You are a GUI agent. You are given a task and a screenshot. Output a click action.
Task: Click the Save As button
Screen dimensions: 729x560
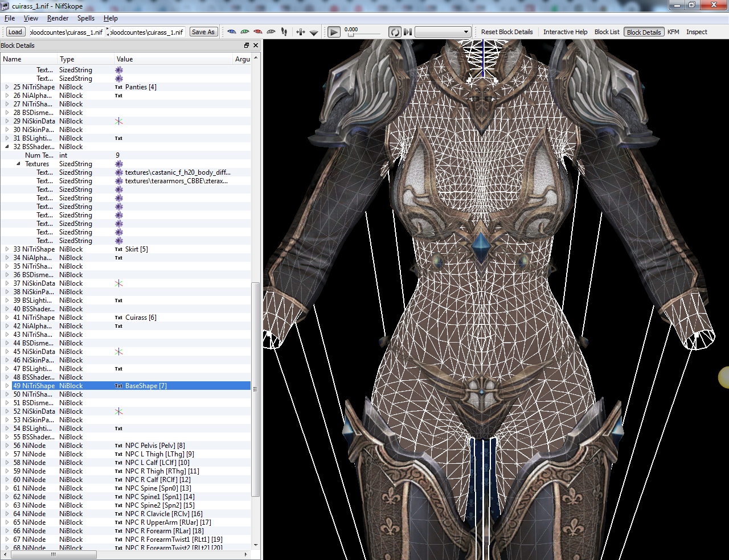coord(203,32)
